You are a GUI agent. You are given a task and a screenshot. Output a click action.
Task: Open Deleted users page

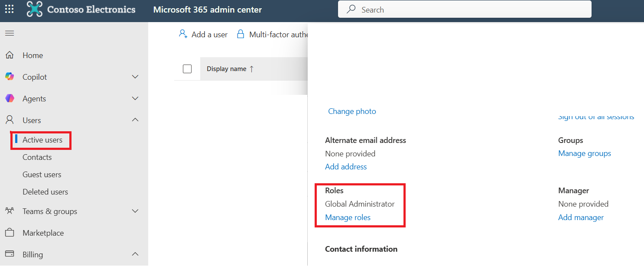click(46, 192)
